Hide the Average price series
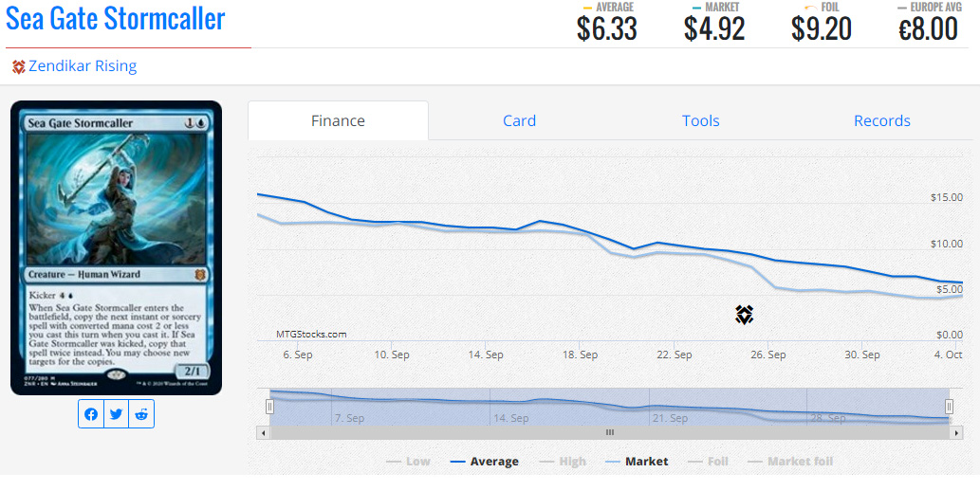 click(485, 462)
